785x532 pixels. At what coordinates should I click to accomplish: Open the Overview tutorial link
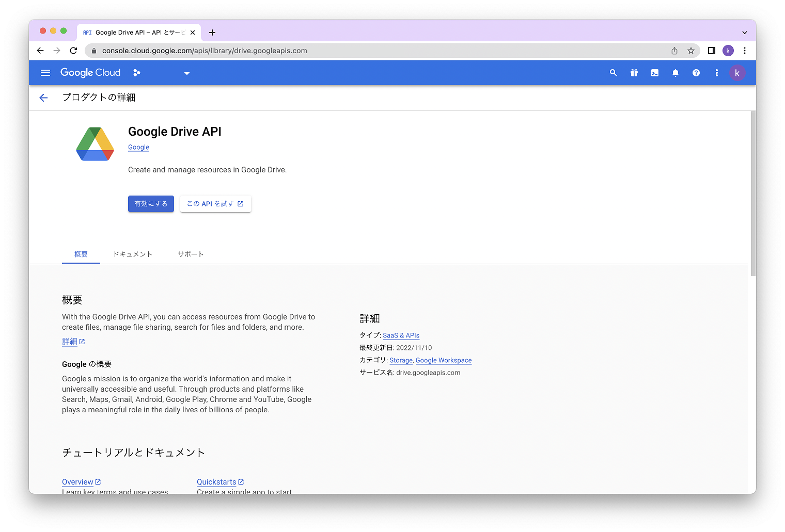tap(81, 482)
